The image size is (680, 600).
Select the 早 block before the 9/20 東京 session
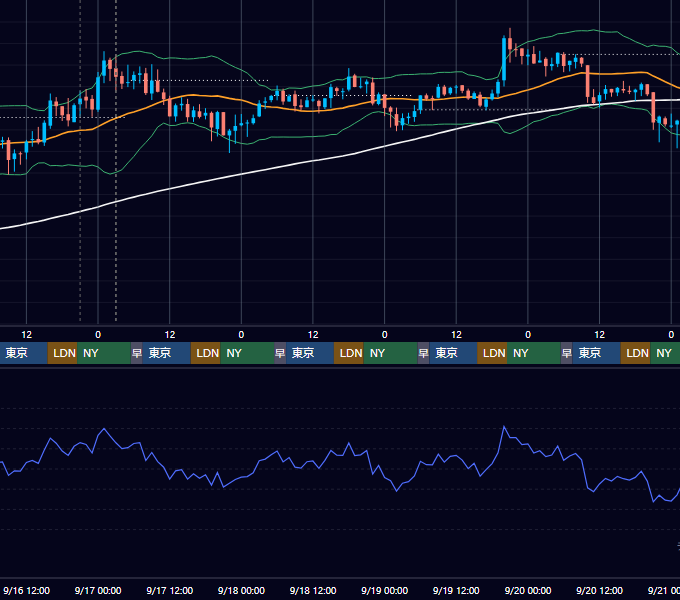point(566,353)
